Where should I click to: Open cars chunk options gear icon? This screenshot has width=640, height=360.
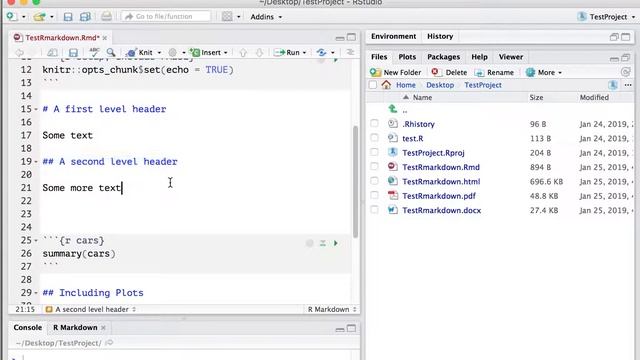309,243
